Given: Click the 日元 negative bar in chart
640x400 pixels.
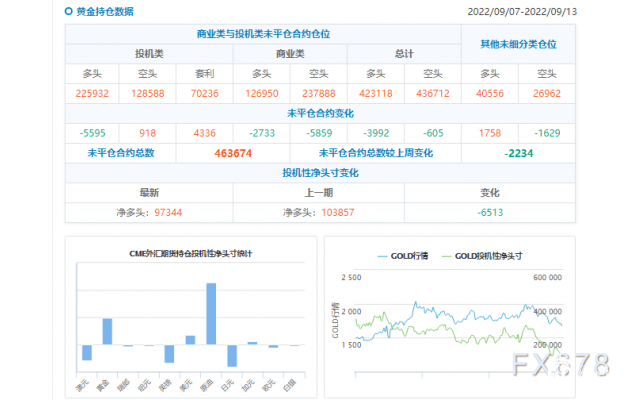Looking at the screenshot, I should [232, 355].
